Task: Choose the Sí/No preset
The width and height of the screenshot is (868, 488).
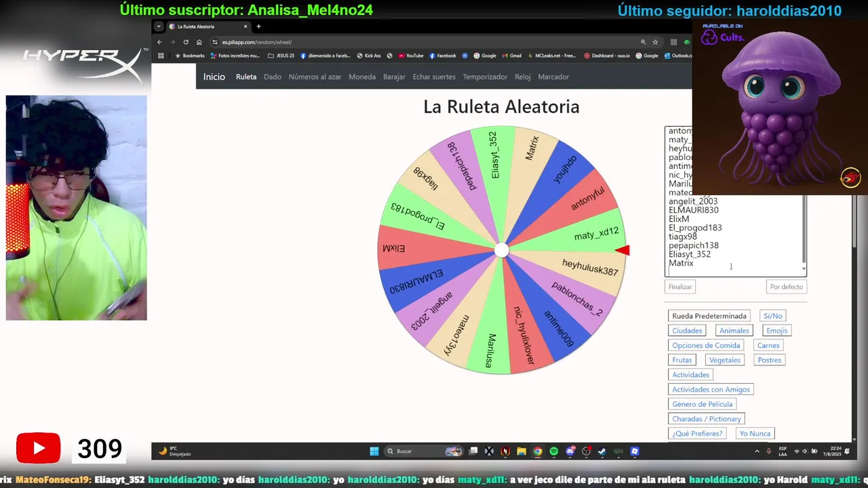Action: (x=773, y=316)
